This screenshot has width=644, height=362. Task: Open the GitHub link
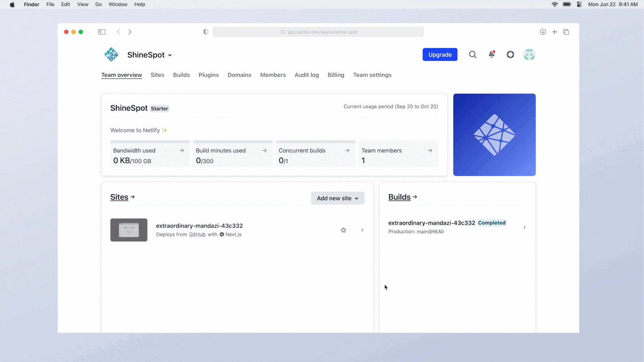[197, 234]
